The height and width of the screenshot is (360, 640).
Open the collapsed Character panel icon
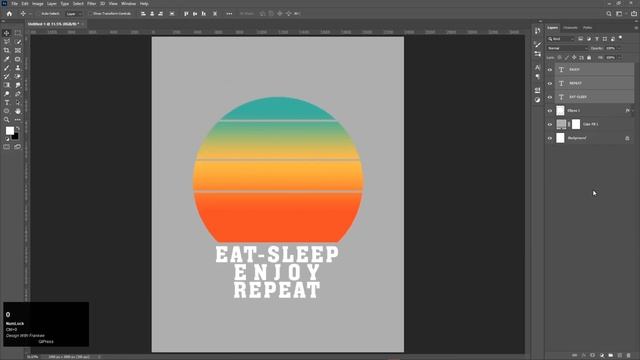point(538,67)
